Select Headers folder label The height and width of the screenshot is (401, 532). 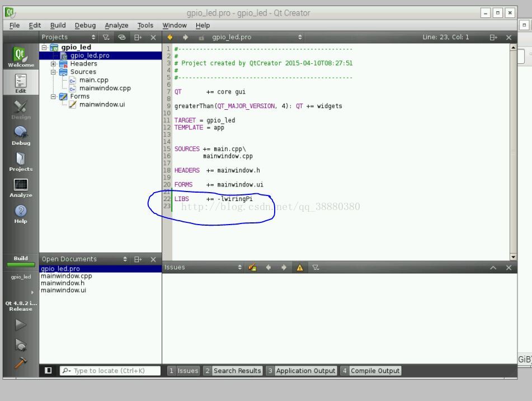click(x=83, y=64)
